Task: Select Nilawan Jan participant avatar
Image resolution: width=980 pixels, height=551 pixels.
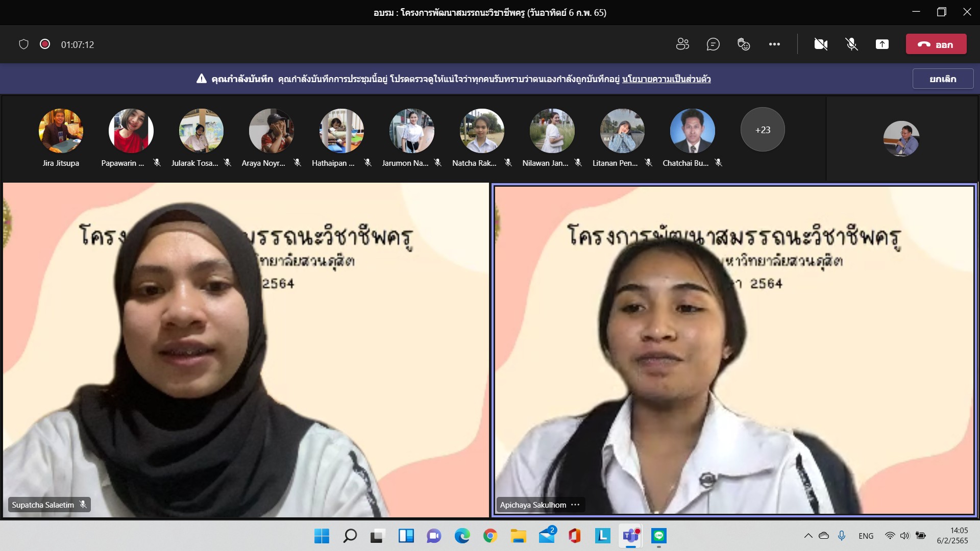Action: click(552, 131)
